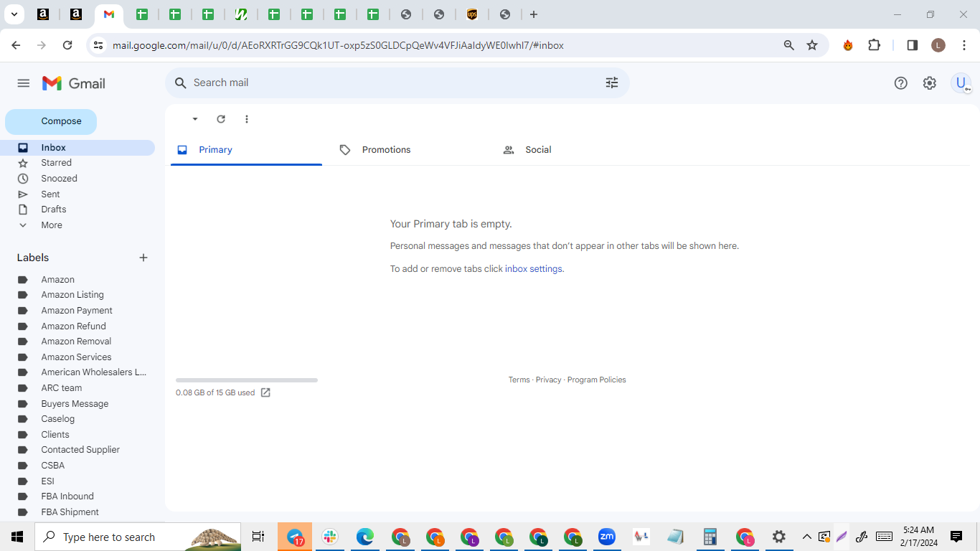Open the Amazon Payment label
The width and height of the screenshot is (980, 551).
(x=77, y=311)
